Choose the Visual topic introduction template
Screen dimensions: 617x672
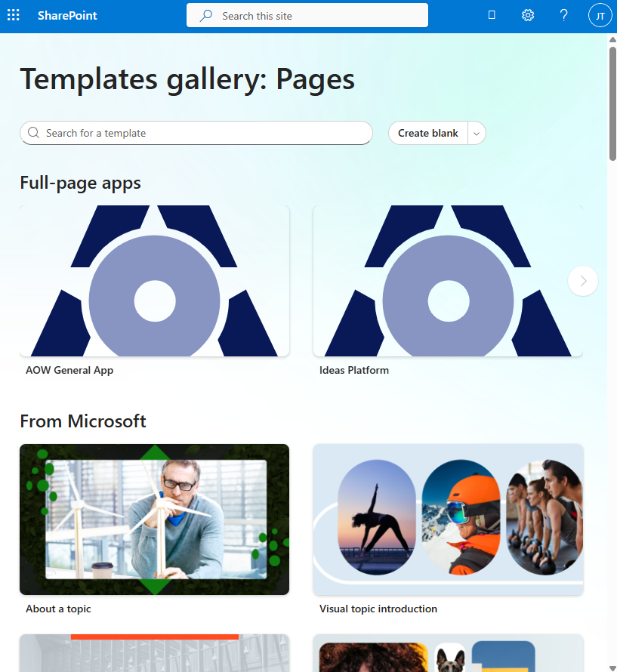pyautogui.click(x=448, y=519)
